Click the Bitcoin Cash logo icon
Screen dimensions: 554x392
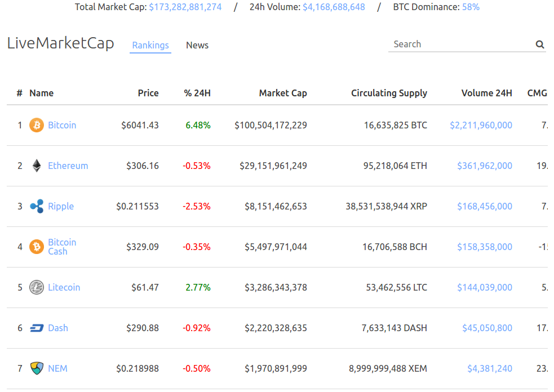coord(37,247)
